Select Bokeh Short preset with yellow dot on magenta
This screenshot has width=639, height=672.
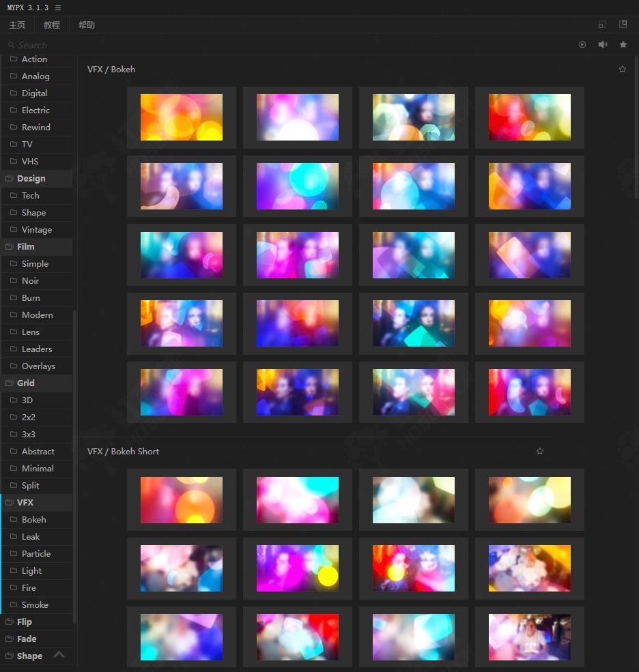point(298,568)
